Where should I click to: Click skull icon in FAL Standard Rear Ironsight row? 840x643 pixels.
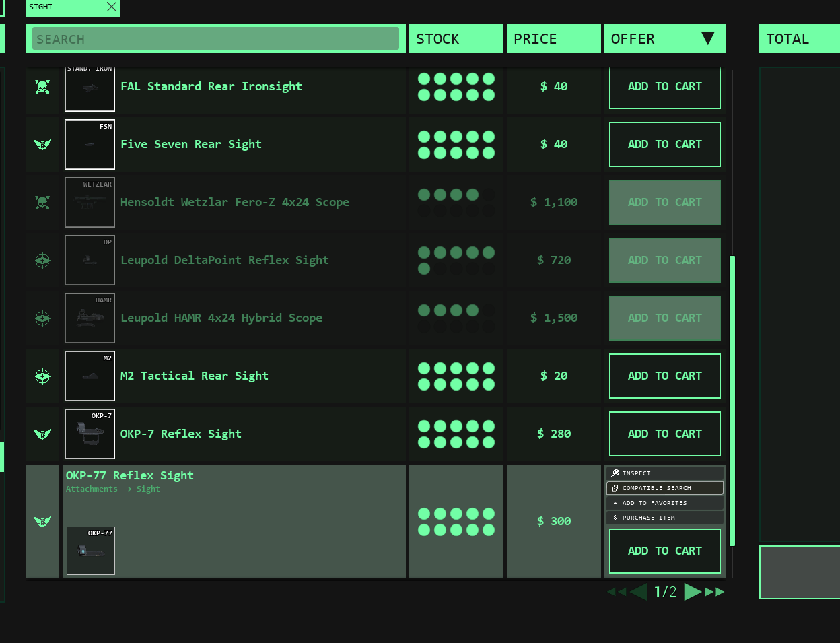coord(42,87)
